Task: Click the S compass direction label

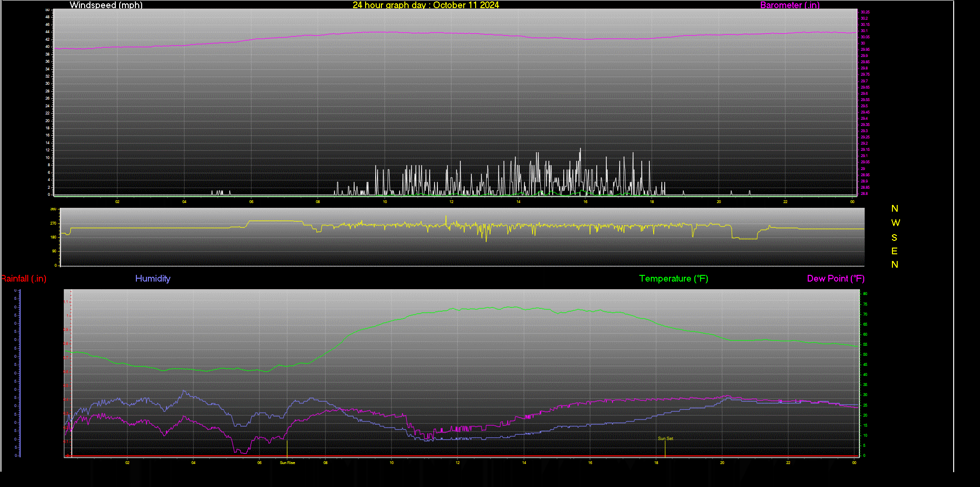Action: tap(894, 238)
